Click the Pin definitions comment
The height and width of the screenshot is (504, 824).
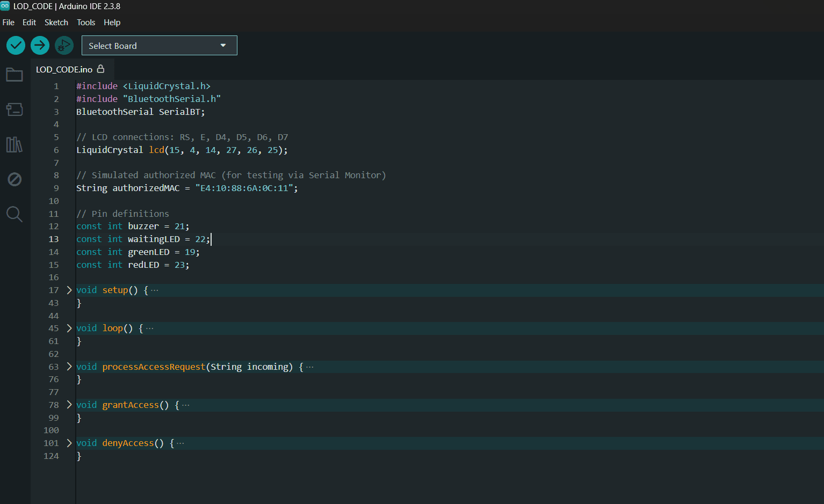(122, 214)
